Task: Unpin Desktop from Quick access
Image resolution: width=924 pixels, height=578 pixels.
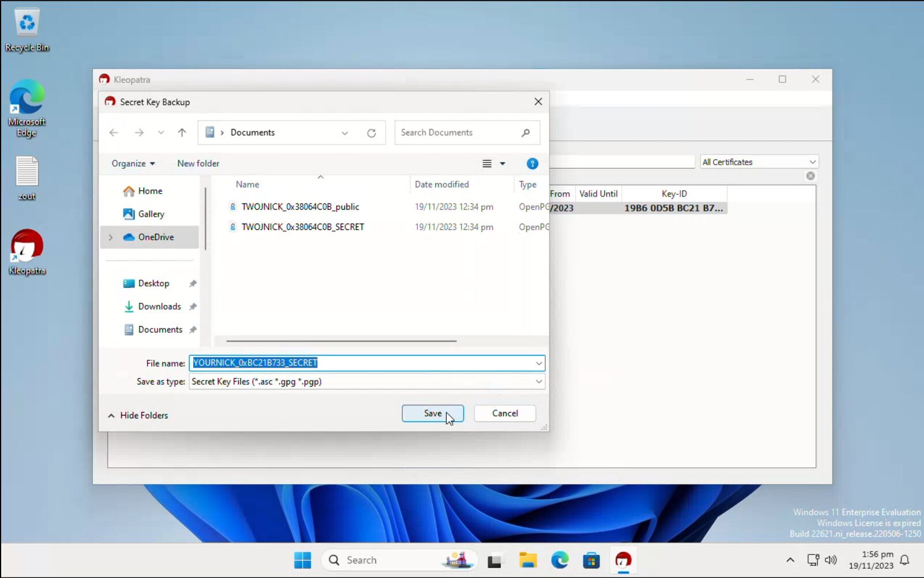Action: point(193,283)
